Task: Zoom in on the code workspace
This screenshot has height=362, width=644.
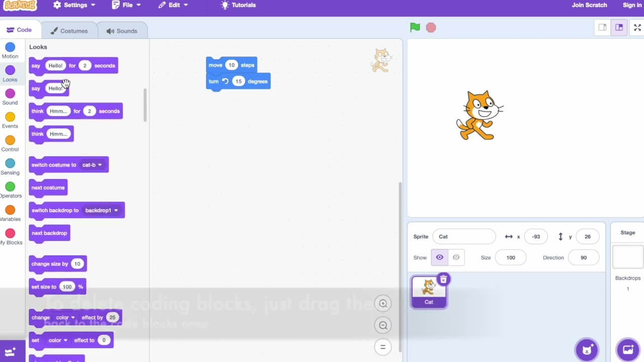Action: click(x=383, y=304)
